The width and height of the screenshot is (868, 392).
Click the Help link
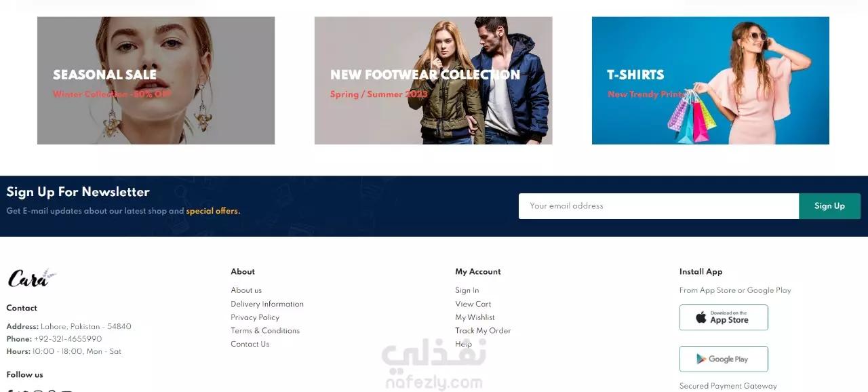[463, 345]
